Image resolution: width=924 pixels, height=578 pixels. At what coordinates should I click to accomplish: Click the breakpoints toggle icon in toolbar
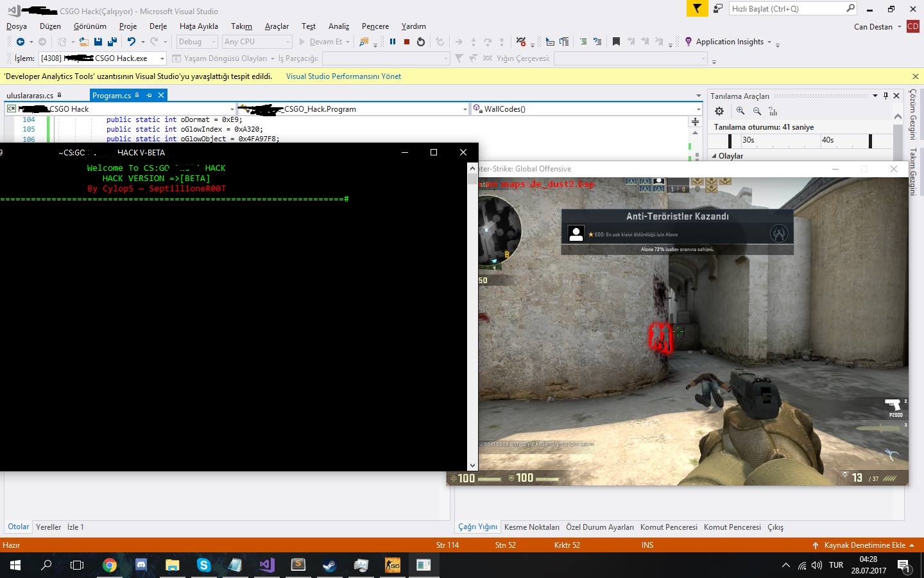point(521,42)
